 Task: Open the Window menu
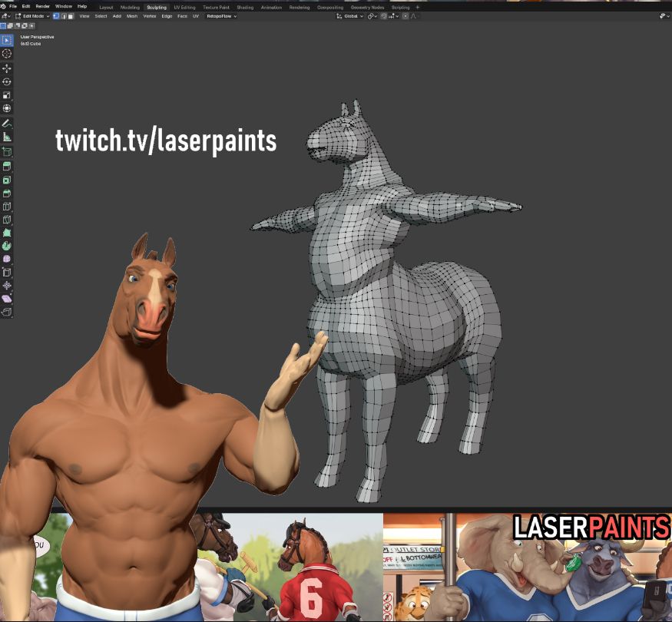pyautogui.click(x=64, y=6)
